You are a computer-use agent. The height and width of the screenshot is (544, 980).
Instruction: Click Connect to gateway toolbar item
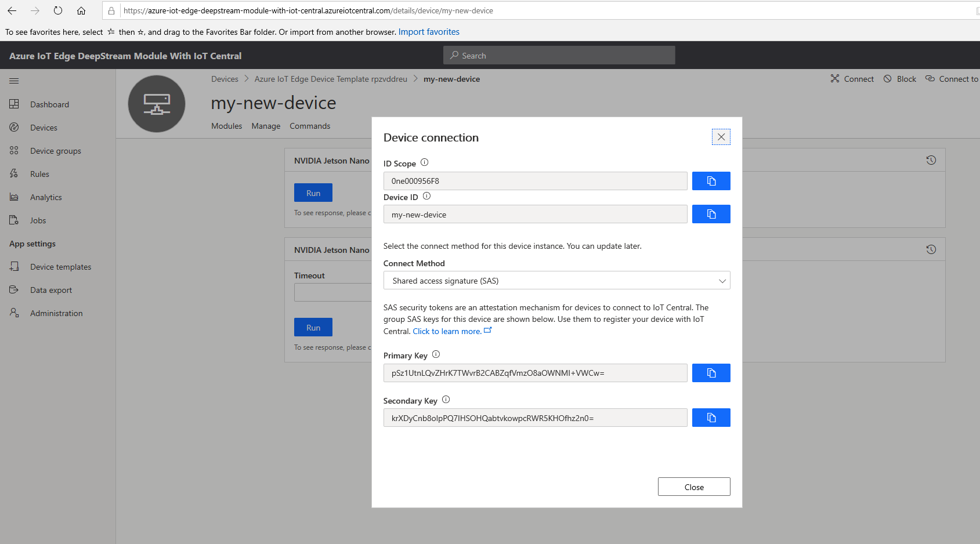pyautogui.click(x=952, y=79)
